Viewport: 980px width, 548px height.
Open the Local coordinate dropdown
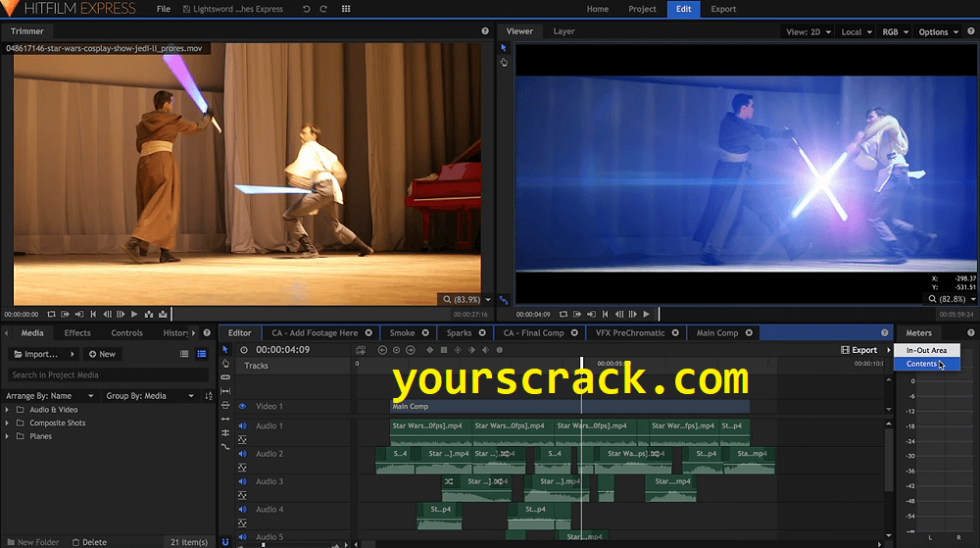tap(857, 32)
